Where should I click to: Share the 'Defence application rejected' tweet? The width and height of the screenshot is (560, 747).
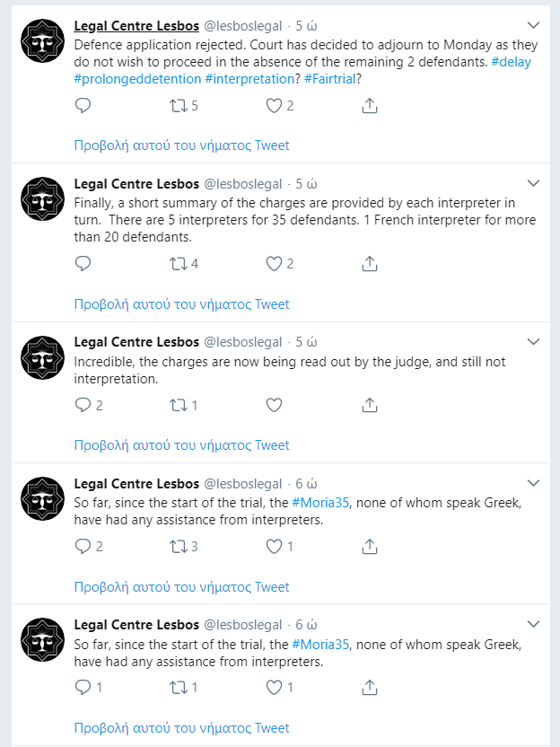[x=369, y=106]
